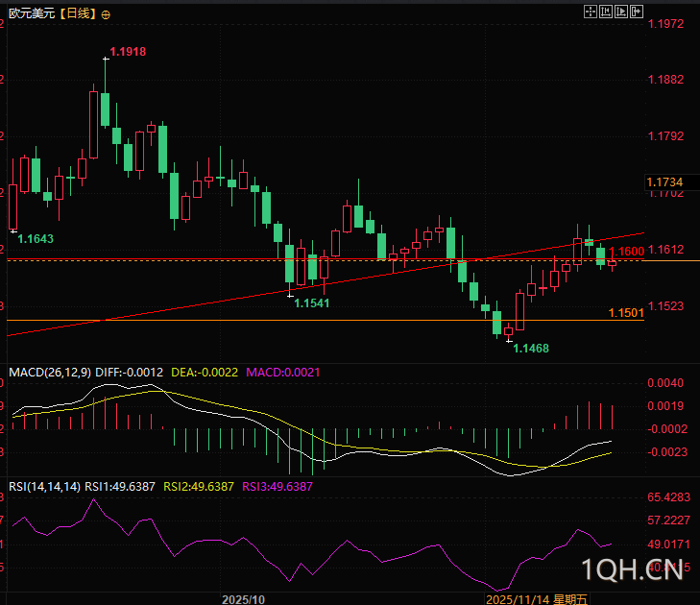Click the candlestick above the 1.1468 low marker
The height and width of the screenshot is (605, 700).
click(509, 331)
